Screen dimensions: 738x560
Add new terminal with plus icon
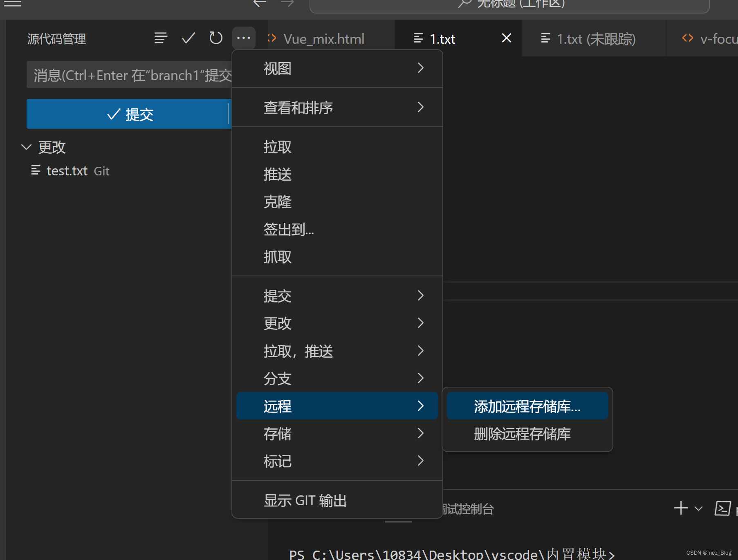(681, 508)
